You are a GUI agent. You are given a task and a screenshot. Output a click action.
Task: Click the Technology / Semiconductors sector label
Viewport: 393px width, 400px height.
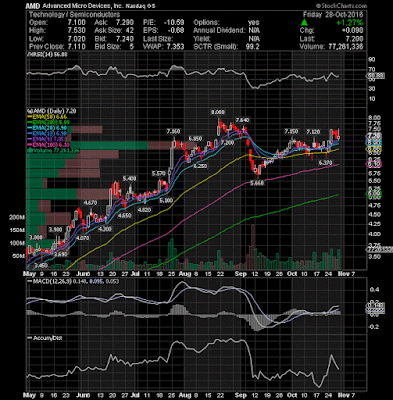coord(74,14)
